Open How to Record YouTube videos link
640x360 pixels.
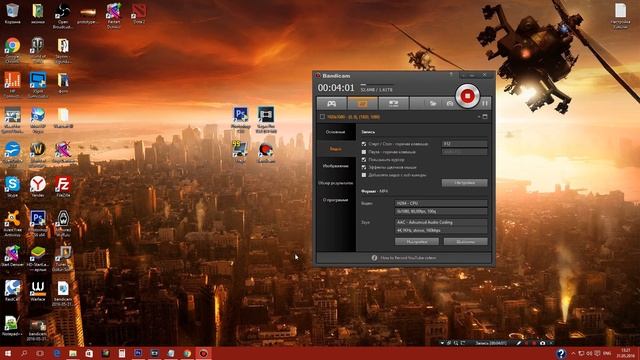pos(408,258)
